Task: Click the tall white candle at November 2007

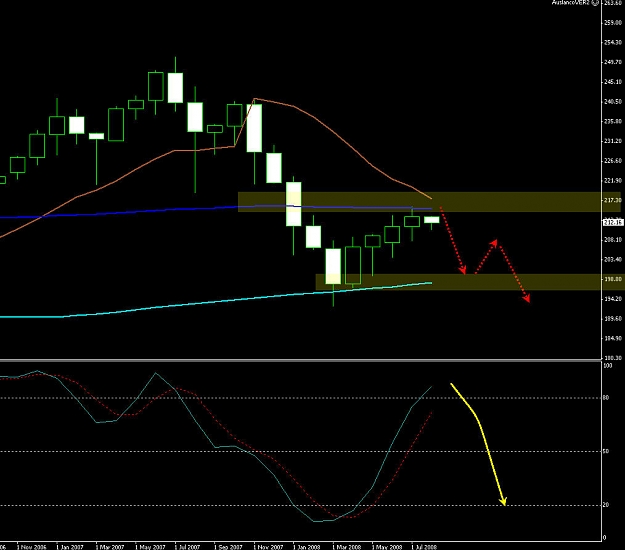Action: [x=254, y=128]
